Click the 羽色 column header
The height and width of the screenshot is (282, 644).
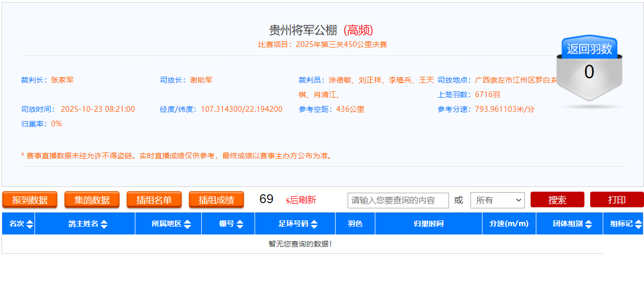coord(355,224)
